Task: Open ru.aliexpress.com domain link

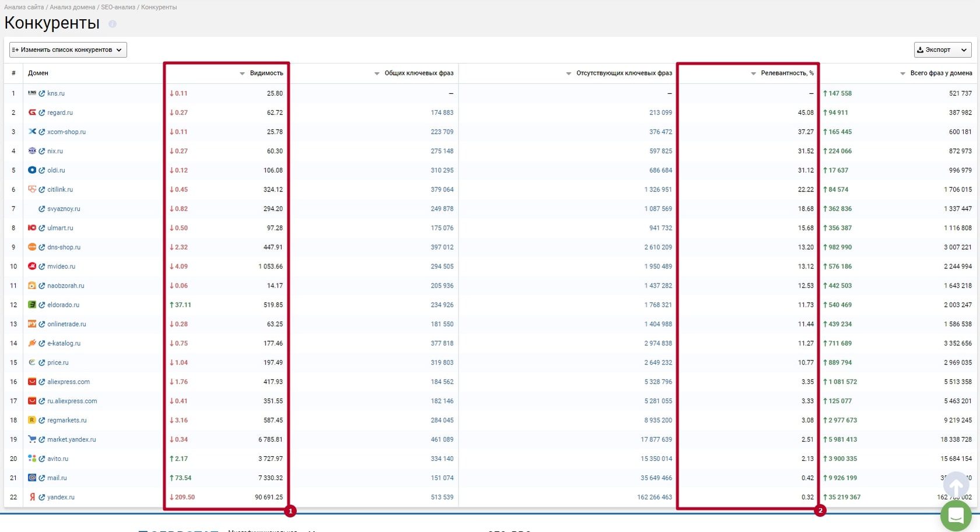Action: click(x=72, y=401)
